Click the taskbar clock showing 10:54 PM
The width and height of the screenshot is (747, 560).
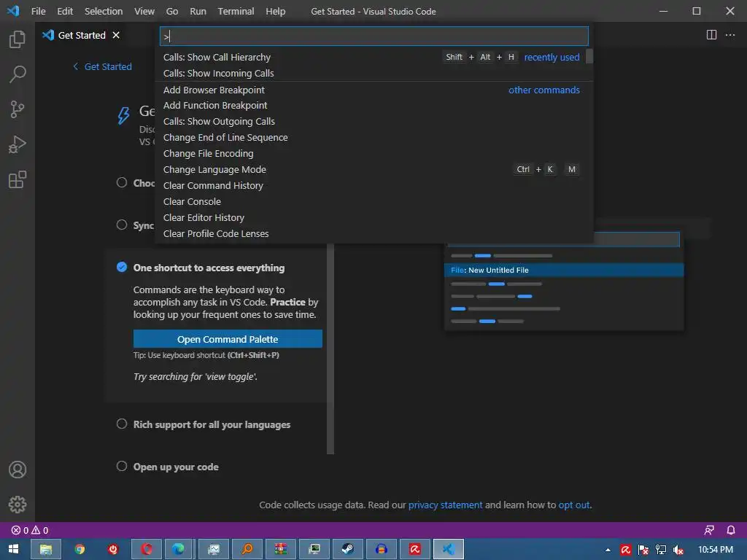(x=716, y=550)
